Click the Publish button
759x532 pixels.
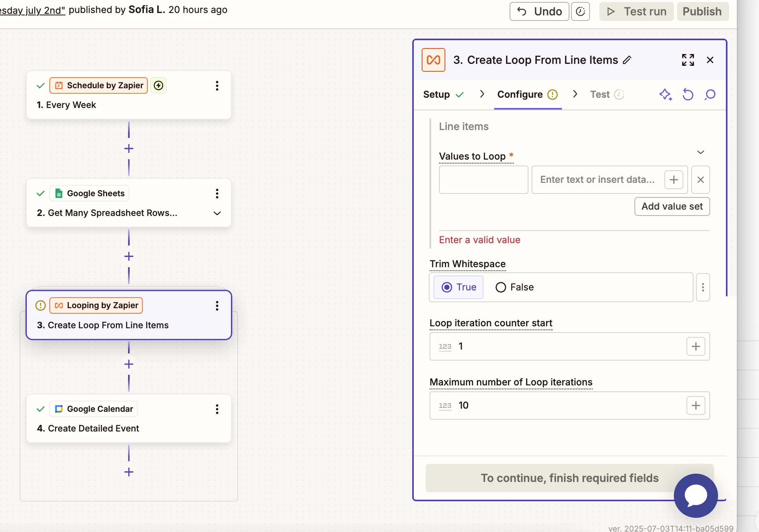click(703, 11)
